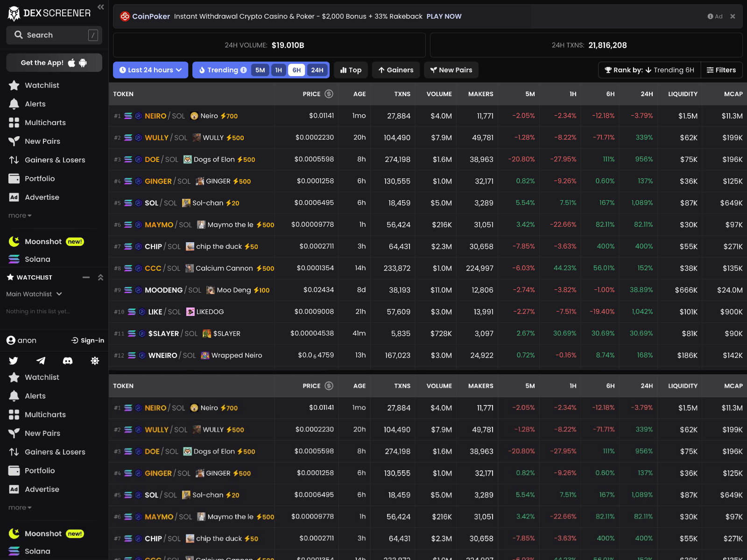This screenshot has width=747, height=560.
Task: Collapse watchlist panel with double-up chevron
Action: (100, 277)
